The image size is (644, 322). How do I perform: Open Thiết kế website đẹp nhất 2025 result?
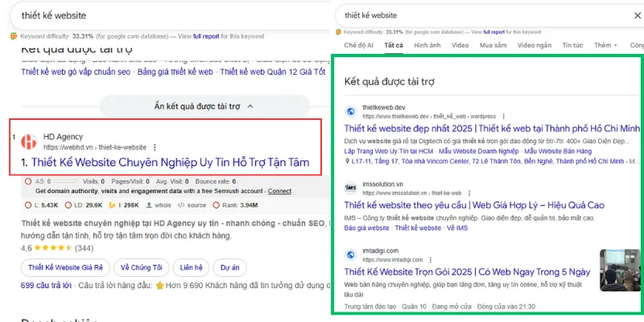[x=492, y=129]
